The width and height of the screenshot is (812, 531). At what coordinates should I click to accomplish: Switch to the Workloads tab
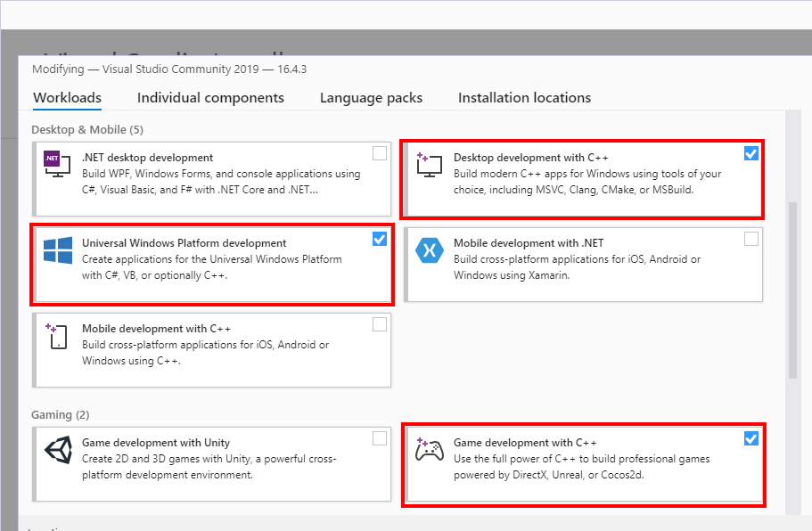68,98
